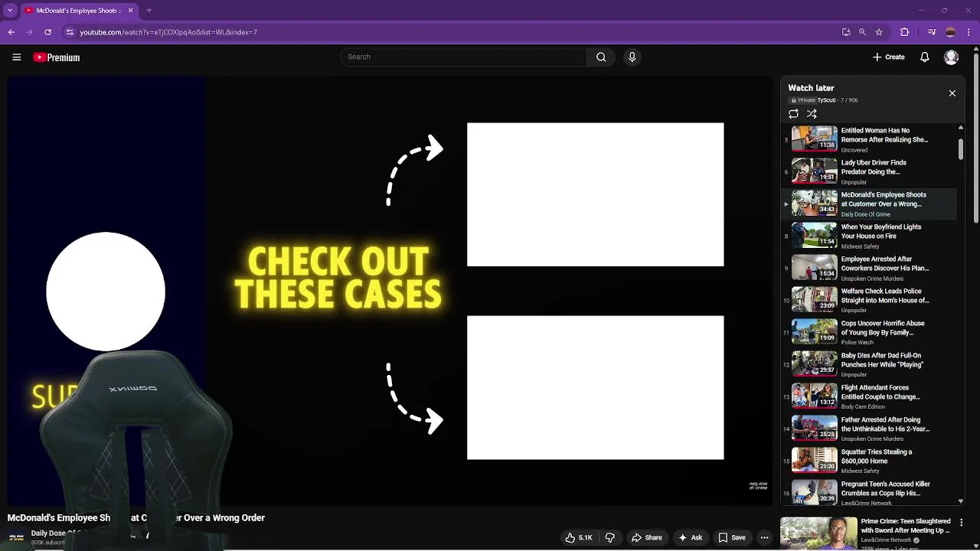Image resolution: width=980 pixels, height=551 pixels.
Task: Play Employee Arrested After Coworkers Discover video
Action: pos(869,268)
